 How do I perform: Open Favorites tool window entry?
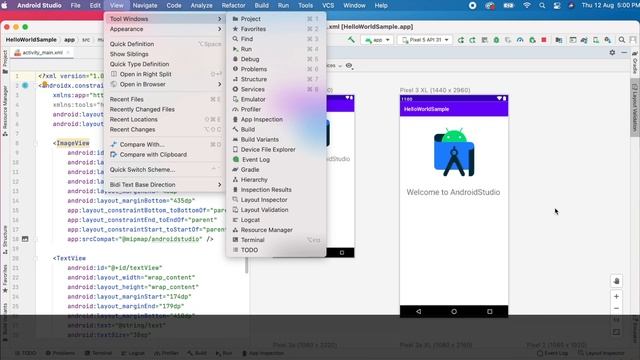pos(276,29)
